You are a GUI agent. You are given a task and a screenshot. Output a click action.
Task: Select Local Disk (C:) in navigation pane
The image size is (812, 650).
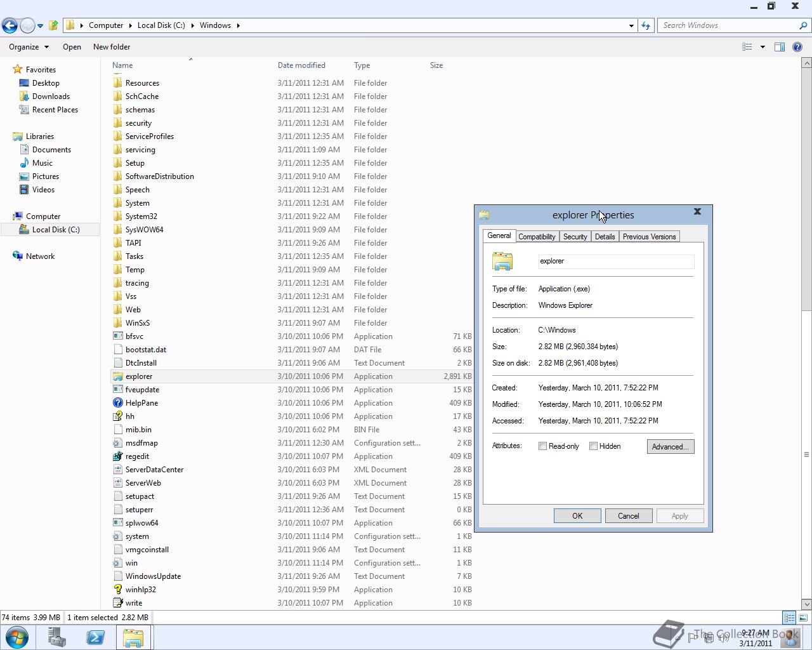49,230
